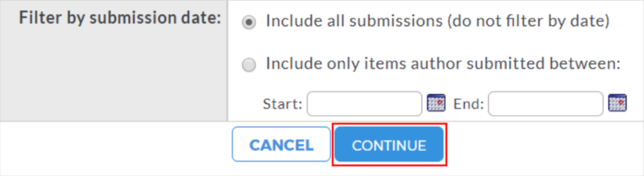Disable date filtering with the first radio option

(x=249, y=22)
